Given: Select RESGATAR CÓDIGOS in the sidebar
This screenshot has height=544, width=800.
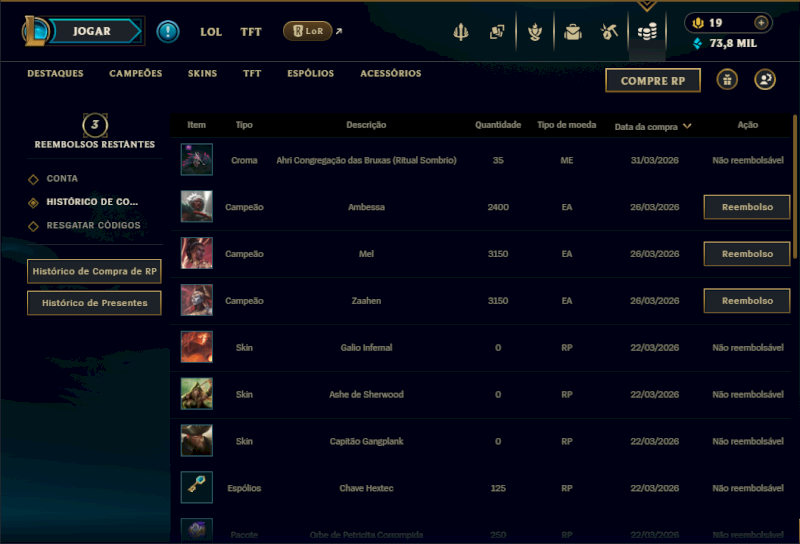Looking at the screenshot, I should [x=93, y=226].
